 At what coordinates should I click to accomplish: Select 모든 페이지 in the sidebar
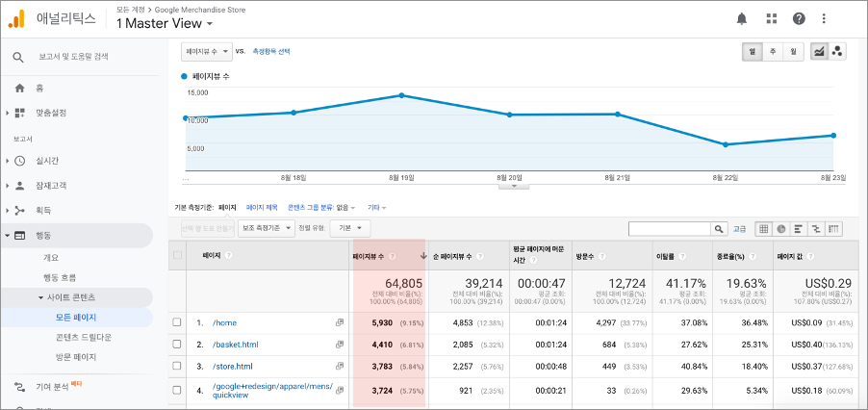pos(76,318)
